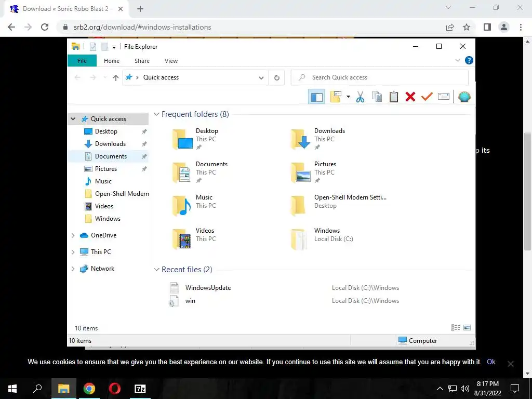The image size is (532, 399).
Task: Click the Chrome address bar URL
Action: pos(142,27)
